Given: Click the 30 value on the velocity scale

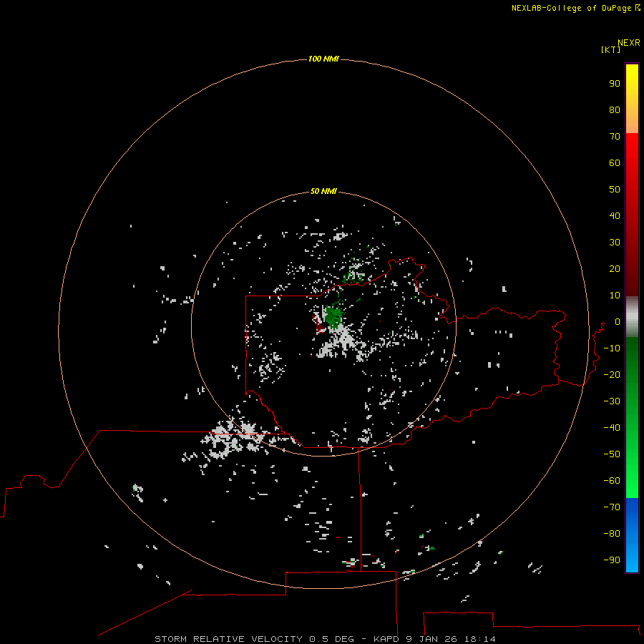Looking at the screenshot, I should [615, 243].
